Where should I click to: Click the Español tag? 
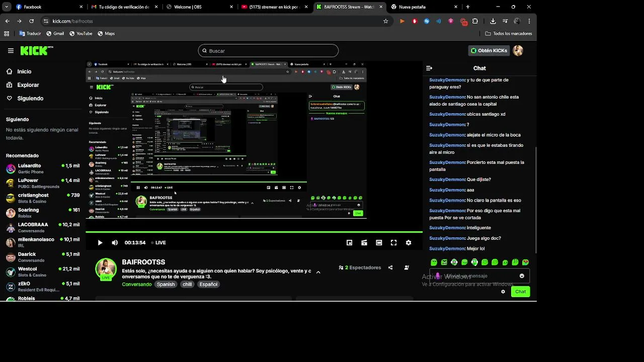(x=208, y=285)
